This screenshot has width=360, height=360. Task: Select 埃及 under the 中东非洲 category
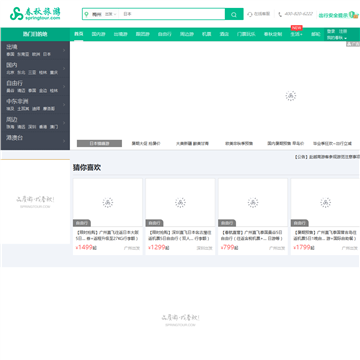coord(10,109)
